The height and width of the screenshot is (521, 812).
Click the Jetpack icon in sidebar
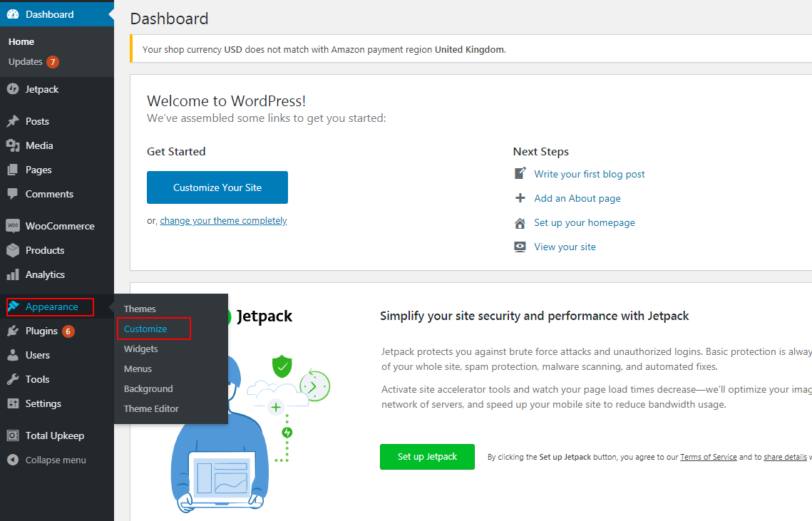tap(13, 89)
